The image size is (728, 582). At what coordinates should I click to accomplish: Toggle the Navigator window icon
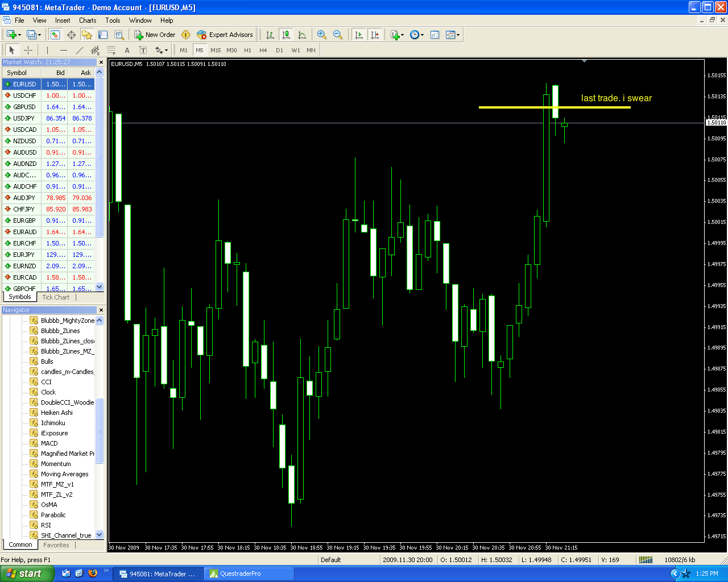(x=87, y=35)
